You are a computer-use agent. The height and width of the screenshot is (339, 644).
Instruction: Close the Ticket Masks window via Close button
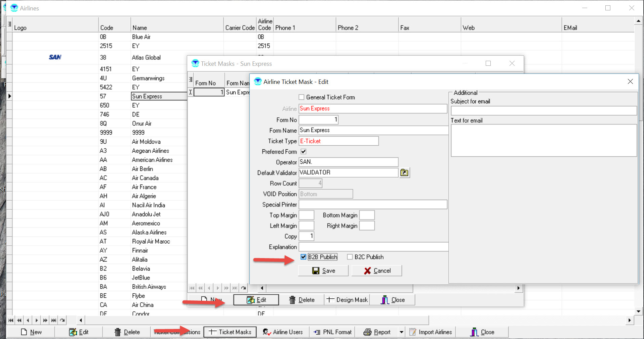click(x=392, y=300)
